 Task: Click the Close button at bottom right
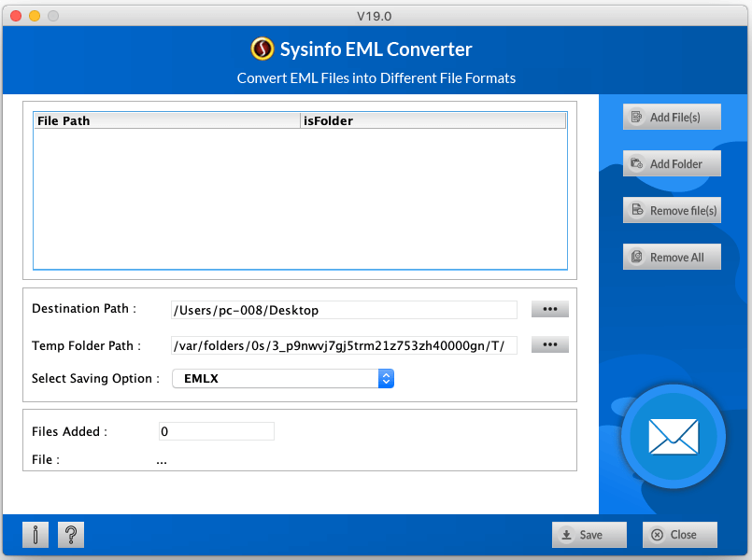(x=679, y=535)
